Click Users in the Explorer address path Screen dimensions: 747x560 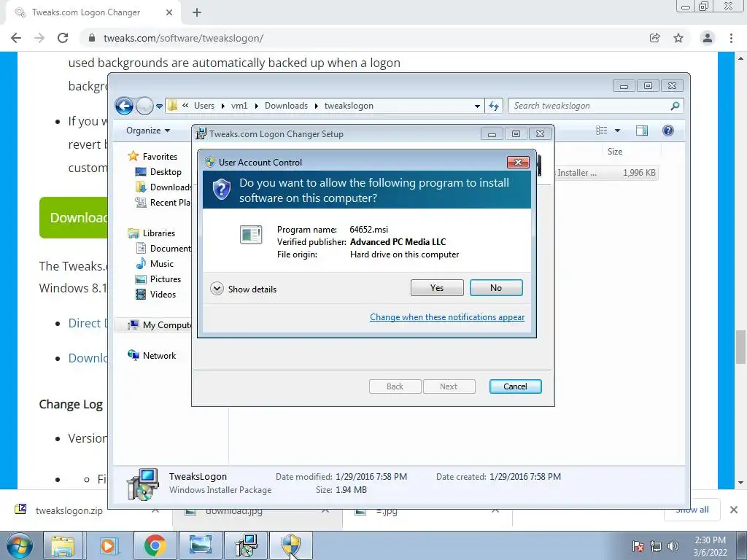(204, 106)
